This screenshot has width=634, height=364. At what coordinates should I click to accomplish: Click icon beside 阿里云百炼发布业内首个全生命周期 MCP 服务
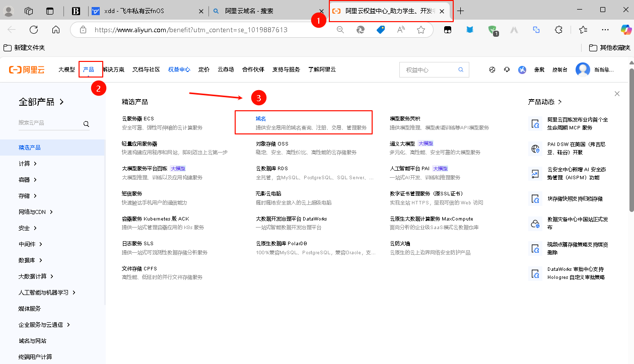(x=535, y=124)
